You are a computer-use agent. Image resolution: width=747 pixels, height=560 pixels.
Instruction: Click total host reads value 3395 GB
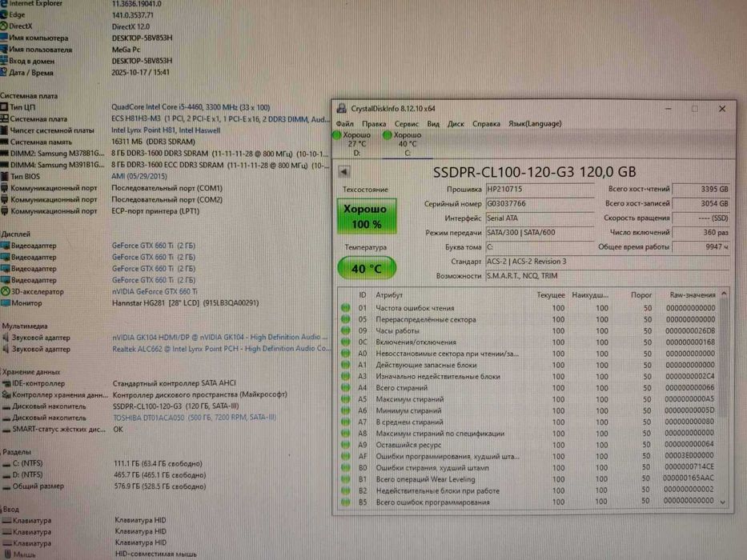pyautogui.click(x=701, y=189)
